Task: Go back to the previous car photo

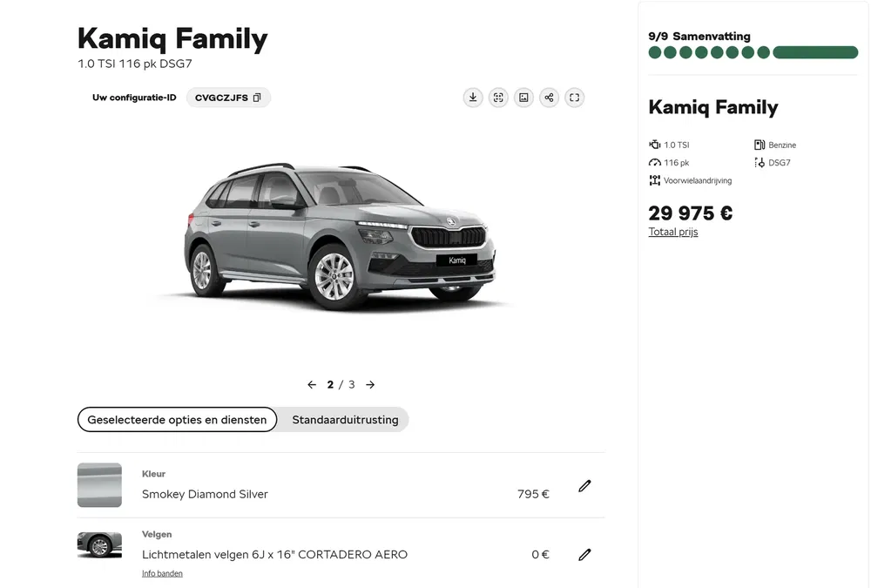Action: pyautogui.click(x=311, y=383)
